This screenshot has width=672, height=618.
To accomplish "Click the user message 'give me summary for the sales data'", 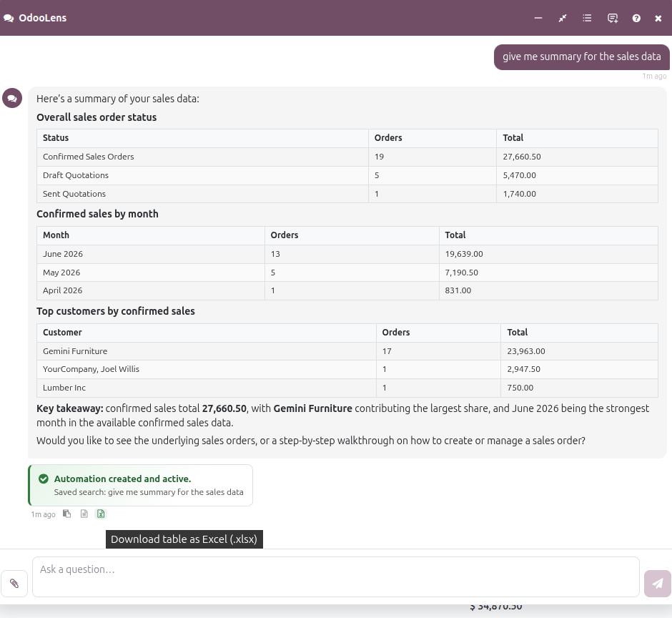I will pyautogui.click(x=582, y=57).
